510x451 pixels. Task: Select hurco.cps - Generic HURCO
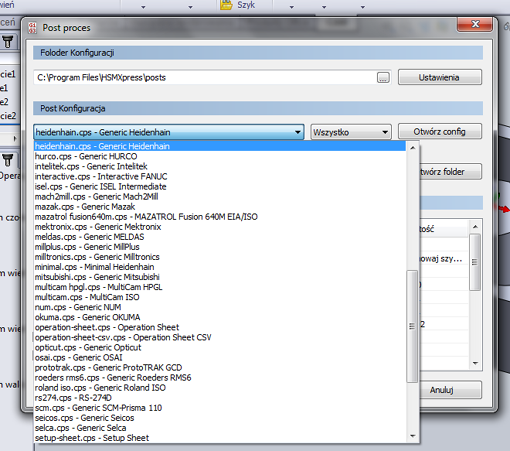(x=220, y=156)
